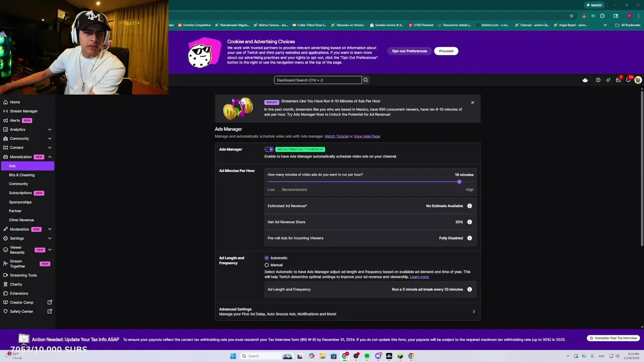
Task: Open whispers icon with 13 badge
Action: [x=628, y=80]
